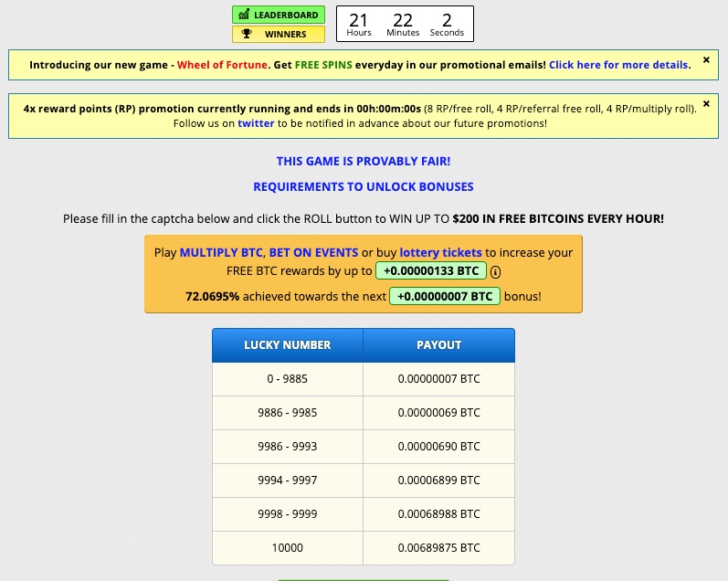Click the PAYOUT column header
This screenshot has height=581, width=728.
coord(438,345)
